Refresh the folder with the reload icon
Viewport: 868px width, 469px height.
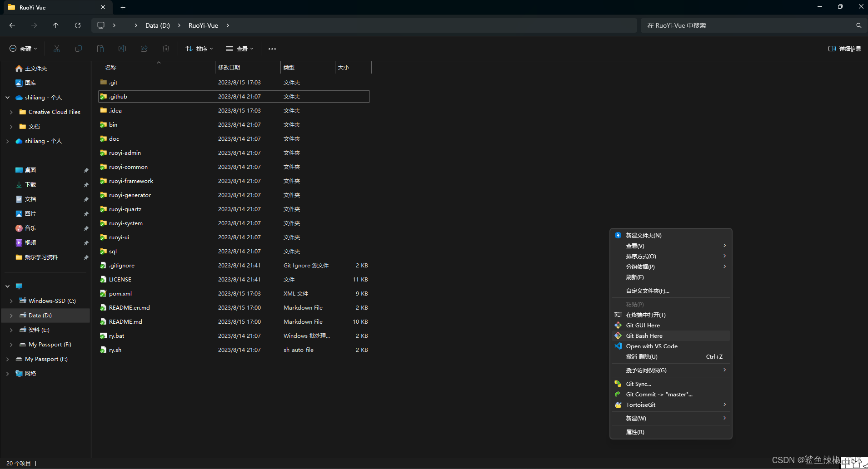(x=78, y=25)
